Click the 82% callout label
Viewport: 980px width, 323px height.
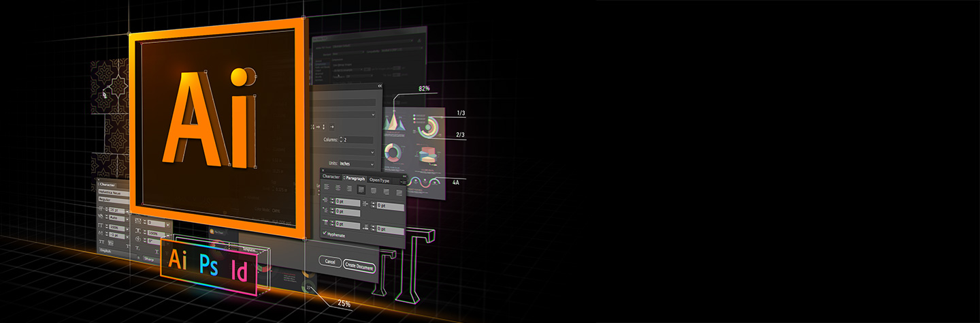(425, 89)
